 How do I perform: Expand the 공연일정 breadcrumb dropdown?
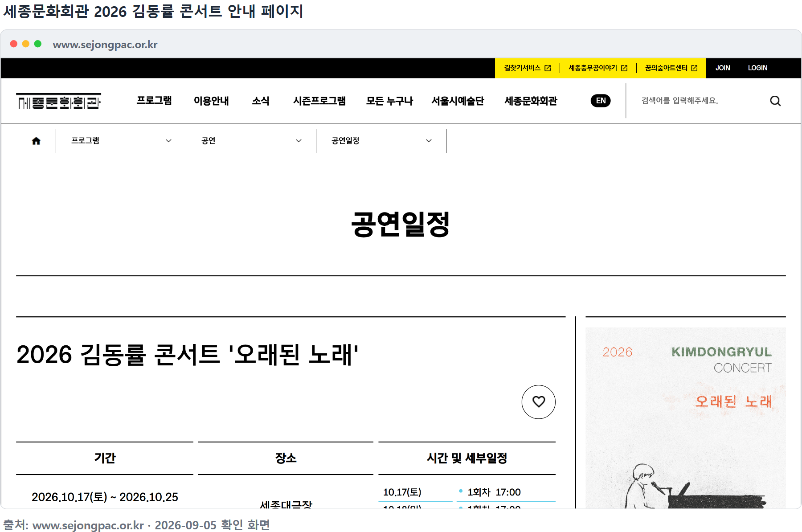tap(381, 141)
